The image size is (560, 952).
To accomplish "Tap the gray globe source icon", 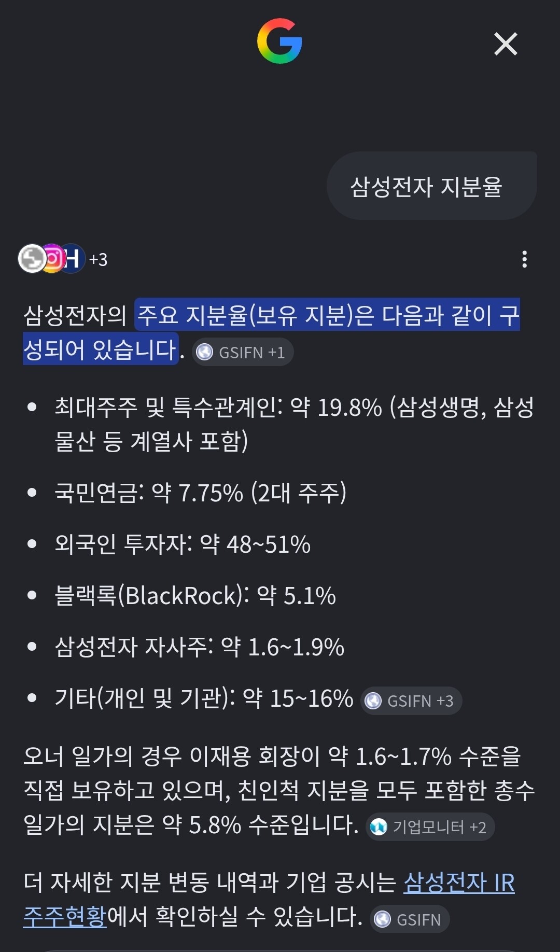I will pos(32,258).
